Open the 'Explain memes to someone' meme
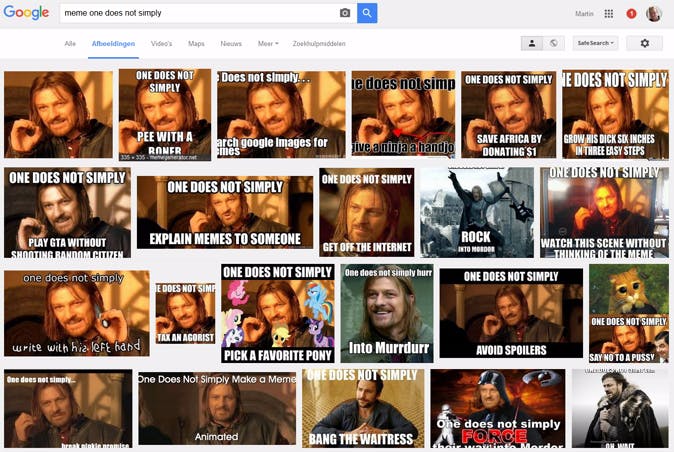Image resolution: width=674 pixels, height=452 pixels. click(x=225, y=212)
